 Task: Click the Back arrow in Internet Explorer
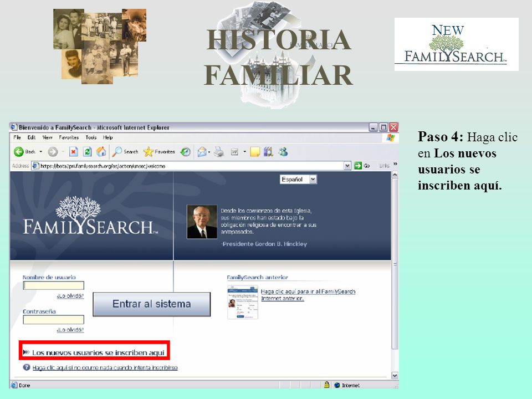click(x=19, y=152)
